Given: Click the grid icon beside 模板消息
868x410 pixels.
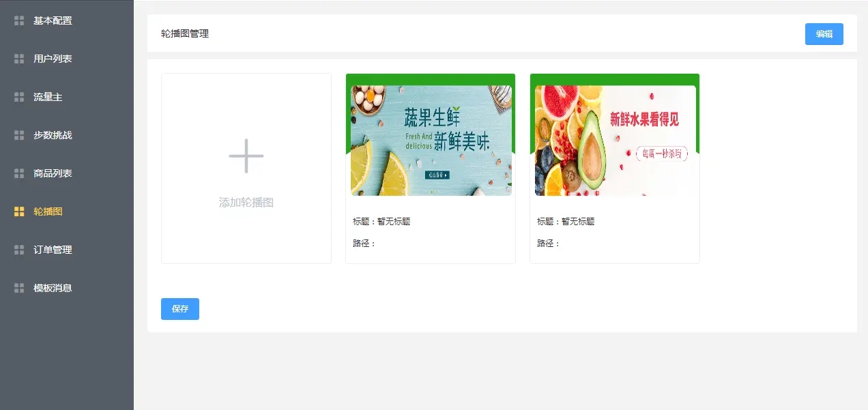Looking at the screenshot, I should (x=19, y=288).
